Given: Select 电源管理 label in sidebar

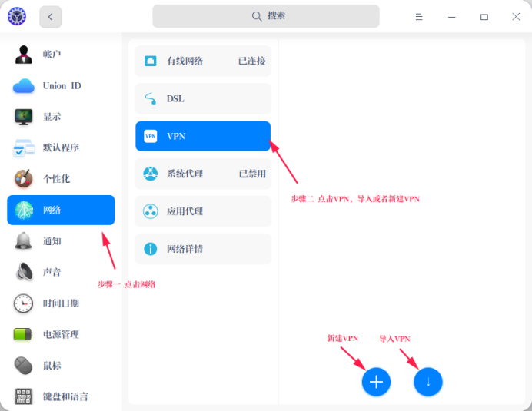Looking at the screenshot, I should click(x=61, y=334).
